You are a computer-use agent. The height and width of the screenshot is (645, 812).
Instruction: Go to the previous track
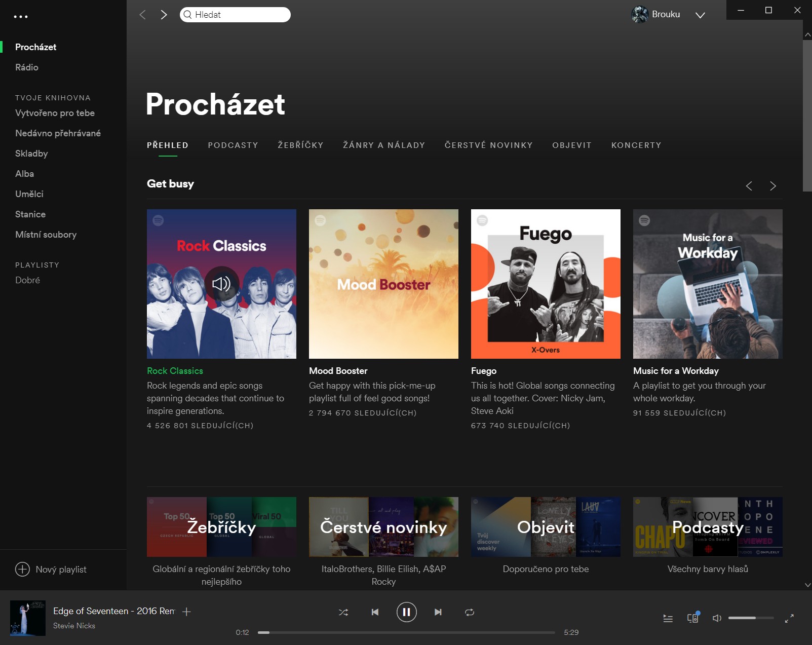[x=375, y=612]
